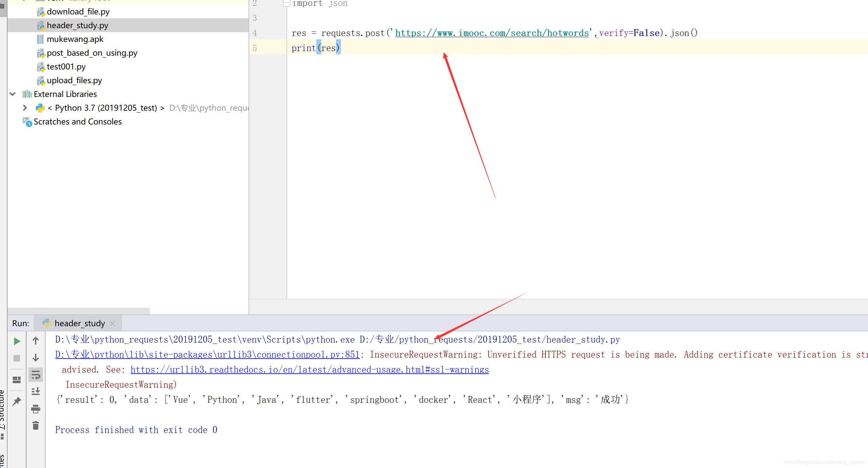Click the project tree horizontal scrollbar
Screen dimensions: 868x468
[78, 311]
